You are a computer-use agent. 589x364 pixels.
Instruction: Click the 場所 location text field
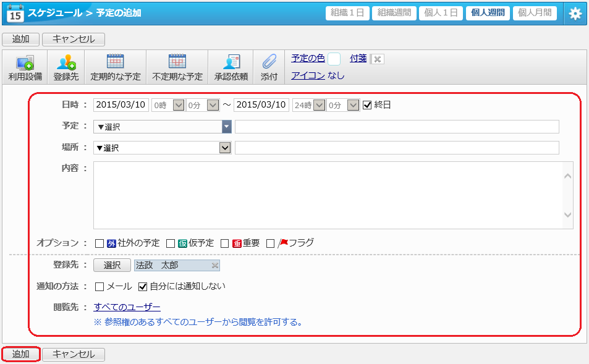[x=397, y=148]
